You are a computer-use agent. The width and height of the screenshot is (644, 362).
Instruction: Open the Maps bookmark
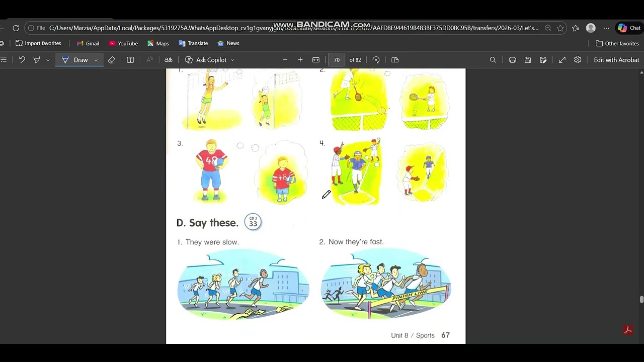point(158,43)
